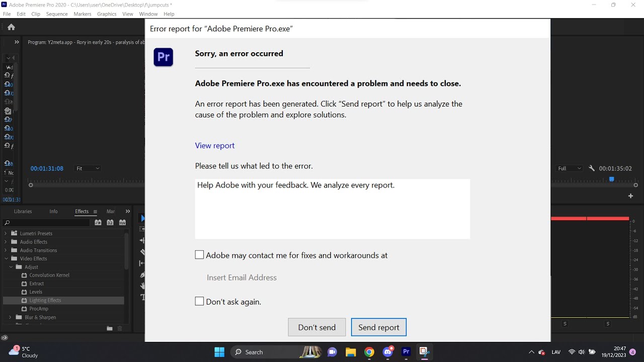Screen dimensions: 644x362
Task: Select the Ripple Edit tool in the Tools panel
Action: click(142, 240)
